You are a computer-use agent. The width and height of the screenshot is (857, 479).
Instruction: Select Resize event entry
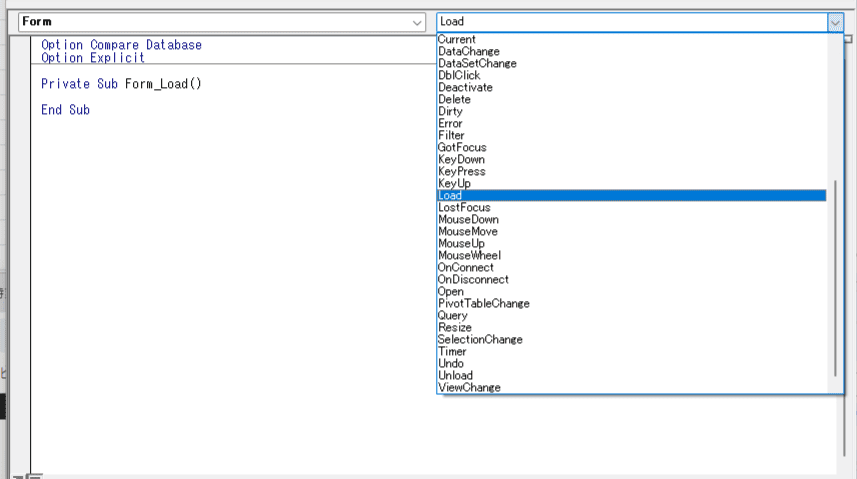[x=632, y=328]
